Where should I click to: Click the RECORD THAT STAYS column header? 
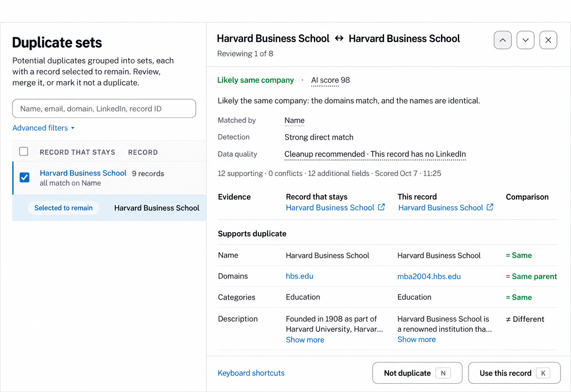coord(77,152)
